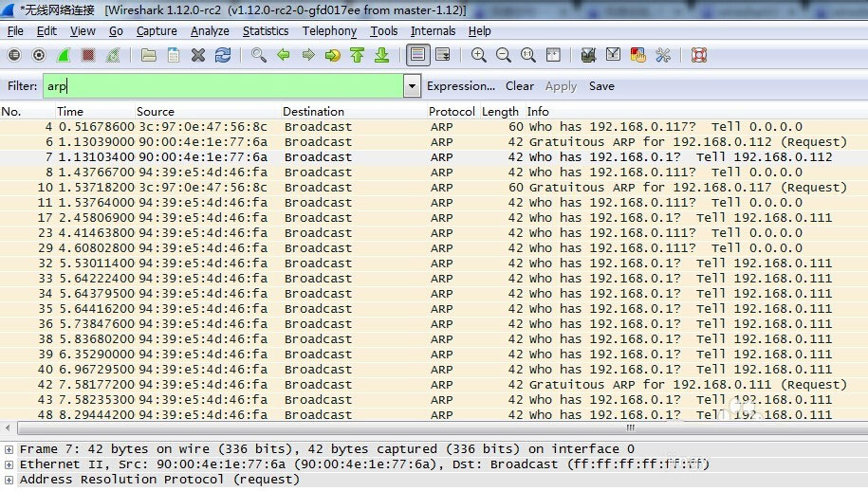Go forward in packet history arrow

click(308, 55)
